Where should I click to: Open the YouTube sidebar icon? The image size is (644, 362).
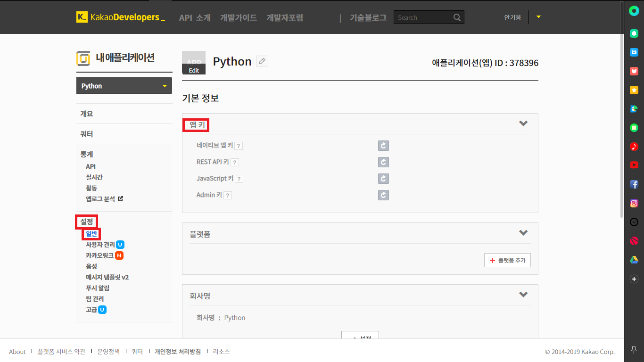click(x=634, y=165)
